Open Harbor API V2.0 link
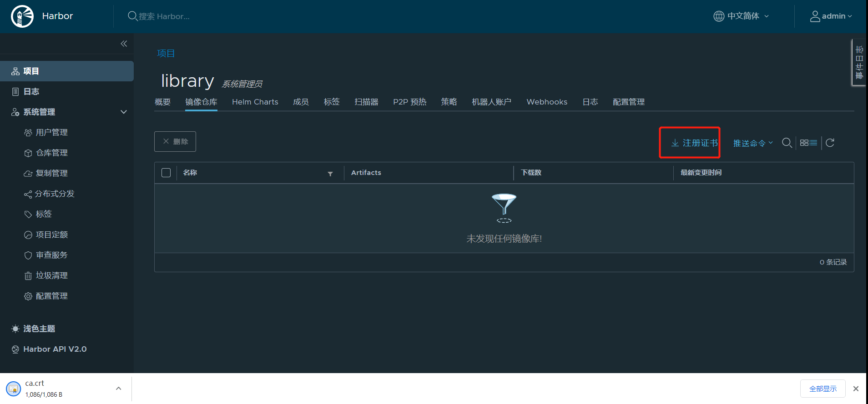This screenshot has height=404, width=868. [x=49, y=349]
